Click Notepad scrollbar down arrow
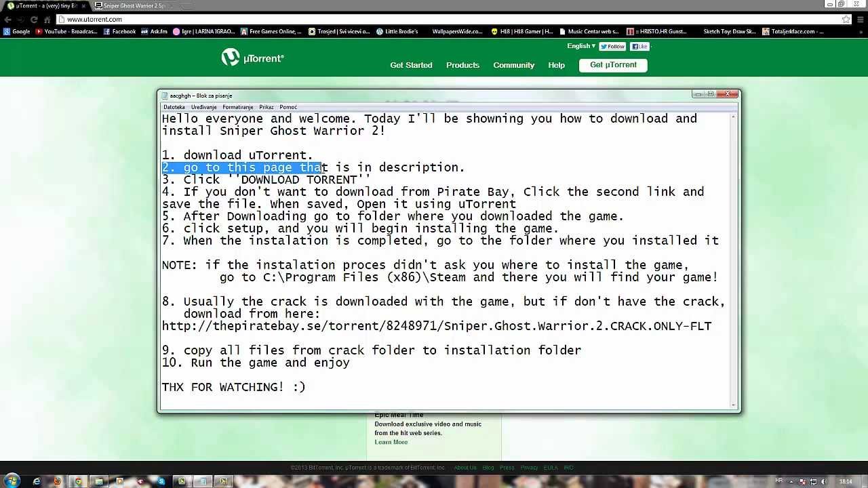This screenshot has height=488, width=868. (x=734, y=405)
